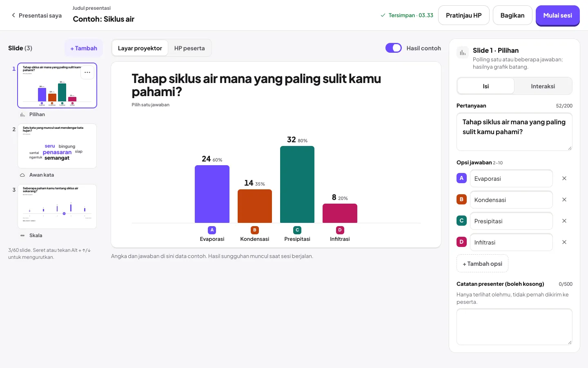This screenshot has height=368, width=588.
Task: Click the Bagikan button
Action: (512, 16)
